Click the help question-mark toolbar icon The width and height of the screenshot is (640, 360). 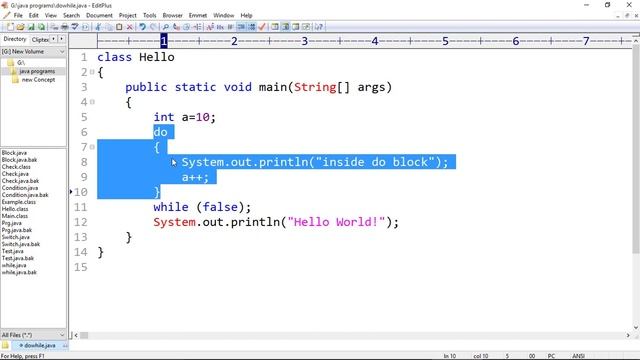(319, 27)
